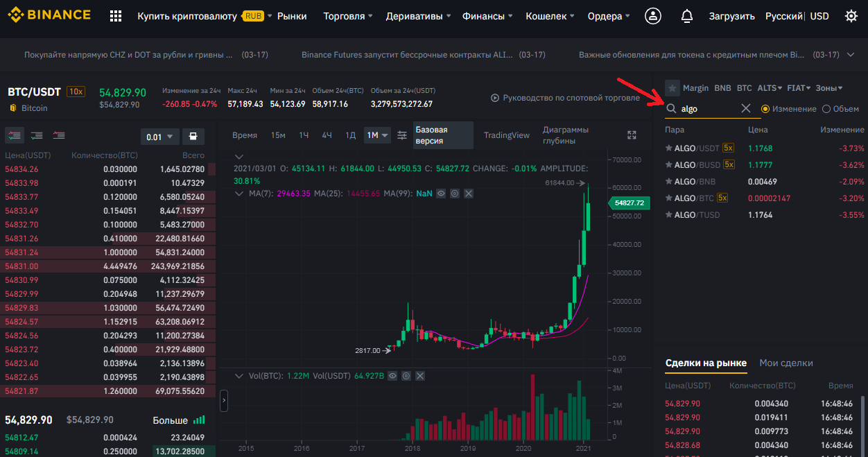Favorite the ALGO/BTC pair star
Screen dimensions: 868x457
coord(669,198)
